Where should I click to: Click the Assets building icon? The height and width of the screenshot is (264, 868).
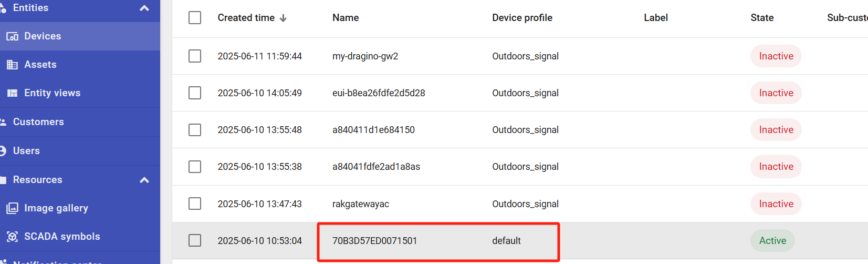[x=12, y=65]
